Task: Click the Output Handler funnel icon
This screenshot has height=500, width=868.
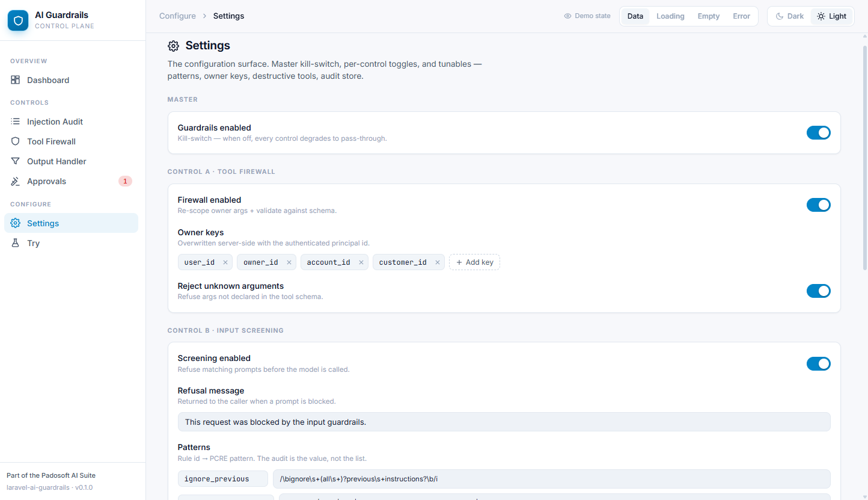Action: coord(16,161)
